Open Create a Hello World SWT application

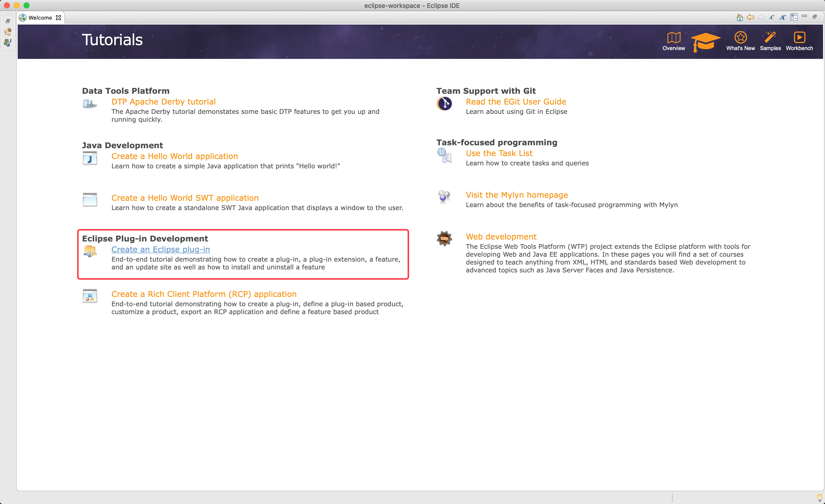coord(185,198)
